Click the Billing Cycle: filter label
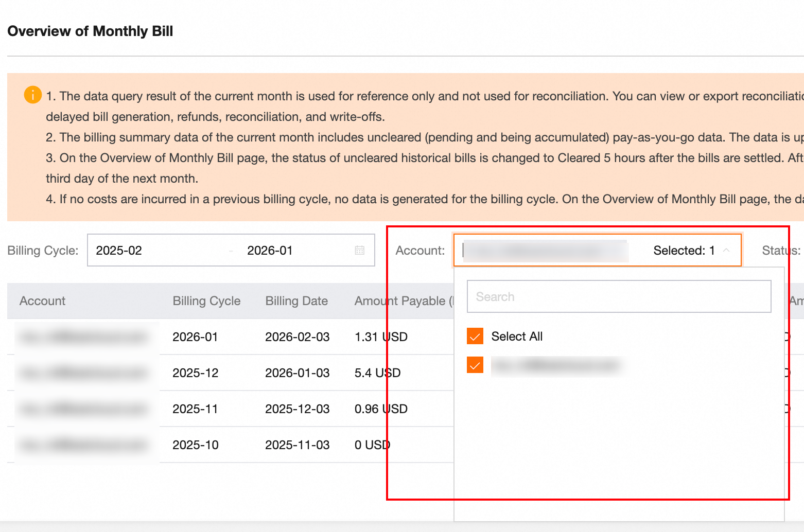This screenshot has height=532, width=804. point(43,251)
